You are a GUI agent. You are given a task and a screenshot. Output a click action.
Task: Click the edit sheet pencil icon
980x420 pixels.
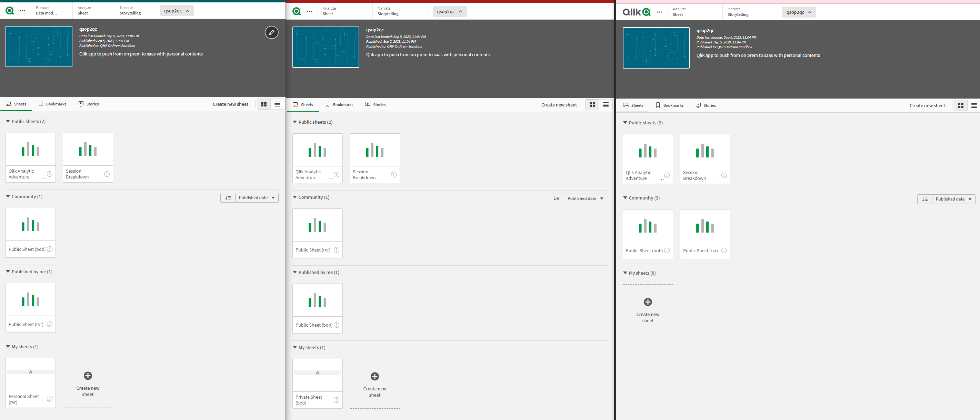[x=271, y=32]
